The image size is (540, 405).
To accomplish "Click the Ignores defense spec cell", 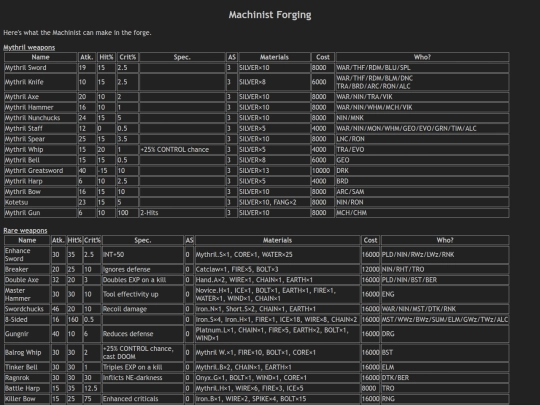I will pos(143,269).
